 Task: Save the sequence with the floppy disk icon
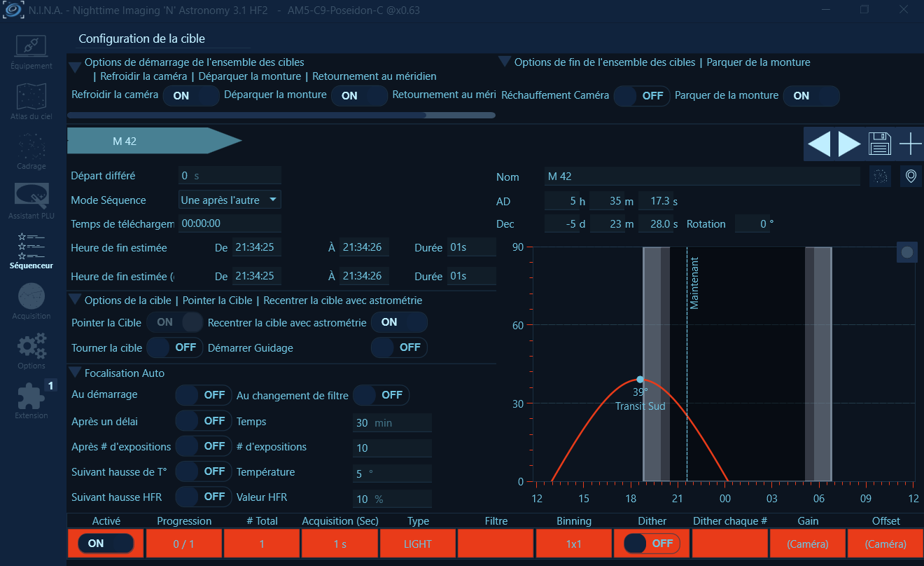pos(880,144)
